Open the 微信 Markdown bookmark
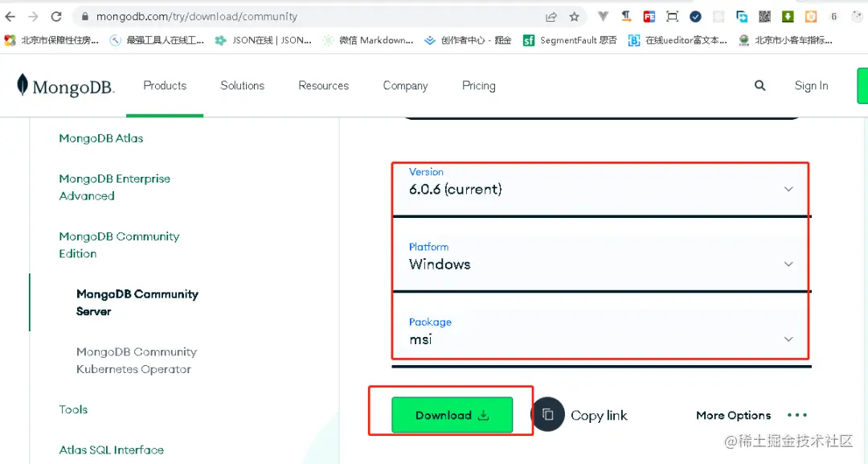The height and width of the screenshot is (464, 868). (368, 40)
